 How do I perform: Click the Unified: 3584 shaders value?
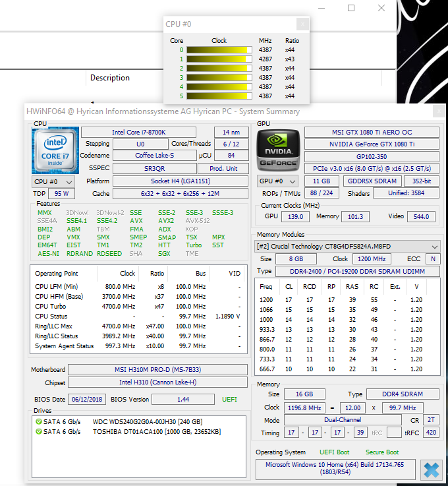(406, 193)
